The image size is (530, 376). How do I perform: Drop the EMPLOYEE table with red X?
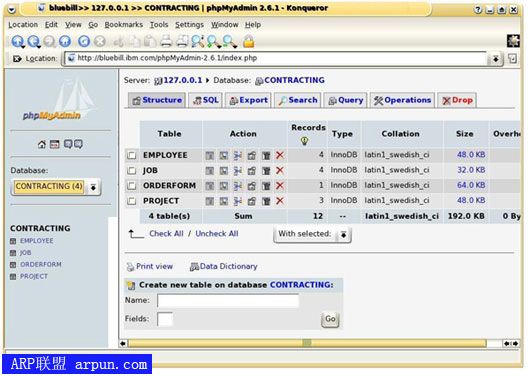(280, 155)
